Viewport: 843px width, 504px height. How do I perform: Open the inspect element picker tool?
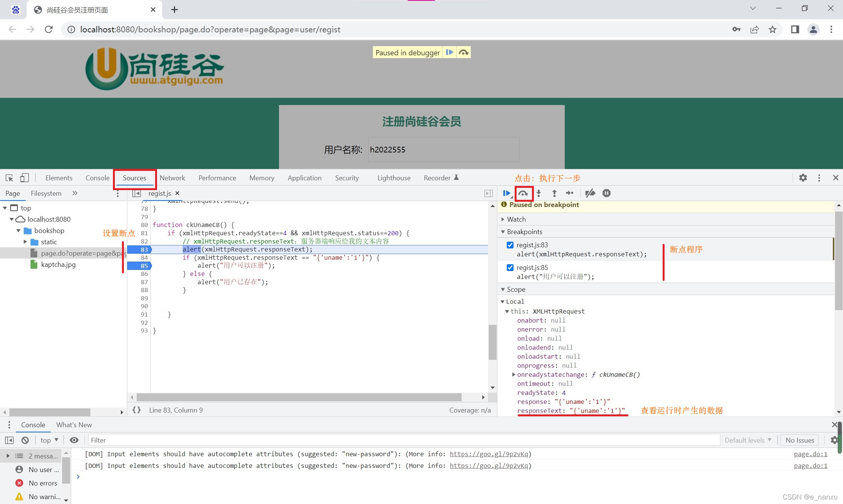pos(9,178)
